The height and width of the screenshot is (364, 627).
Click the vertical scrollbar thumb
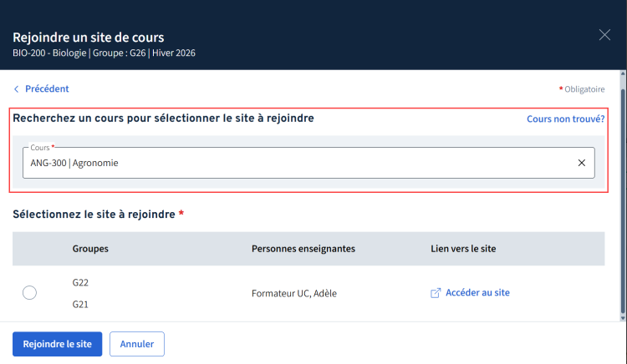[x=623, y=201]
